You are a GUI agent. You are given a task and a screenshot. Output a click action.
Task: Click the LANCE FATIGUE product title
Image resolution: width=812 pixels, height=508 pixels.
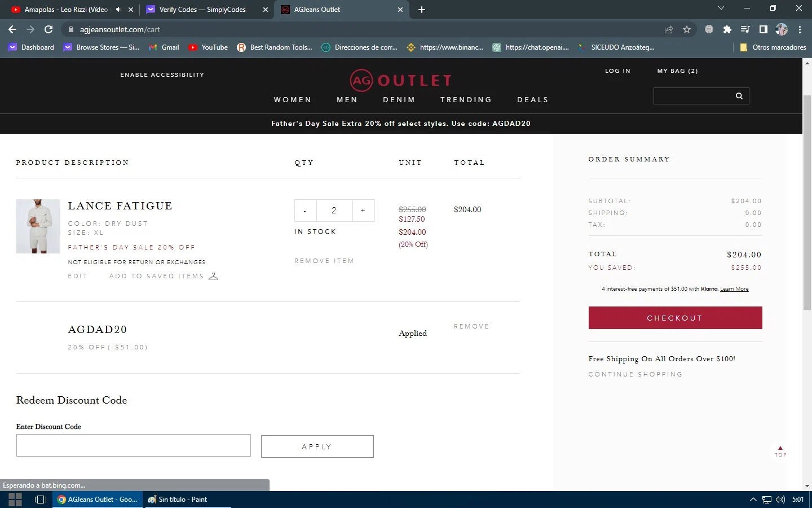coord(120,206)
